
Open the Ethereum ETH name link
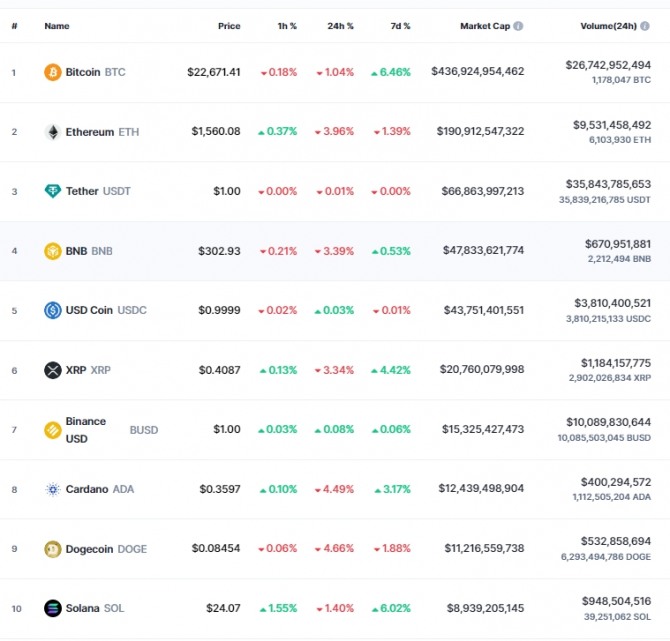[102, 132]
